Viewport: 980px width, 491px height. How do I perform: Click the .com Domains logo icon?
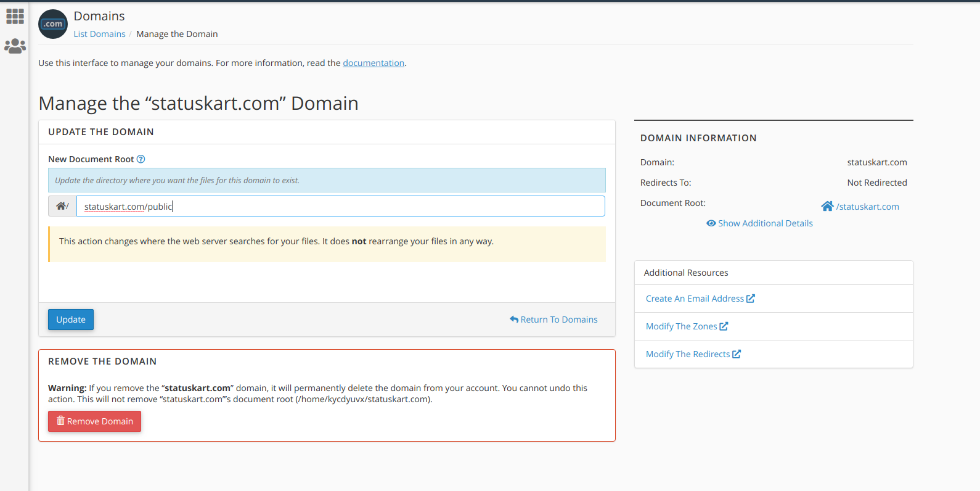tap(53, 24)
